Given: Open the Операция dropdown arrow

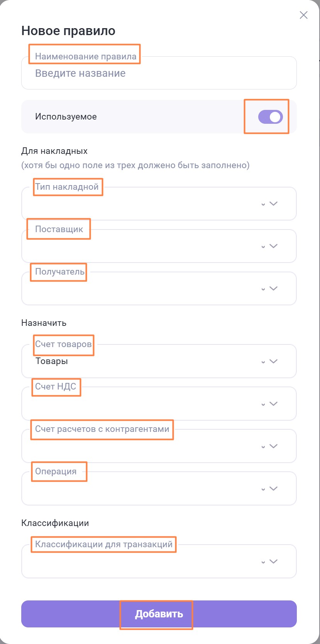Looking at the screenshot, I should point(273,489).
